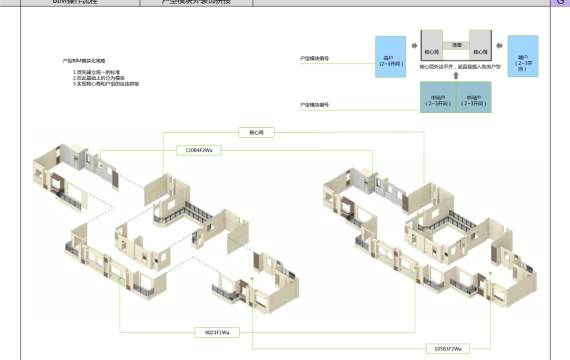Click the right-pointing arrow beside left 端户 block
This screenshot has width=570, height=360.
click(414, 46)
